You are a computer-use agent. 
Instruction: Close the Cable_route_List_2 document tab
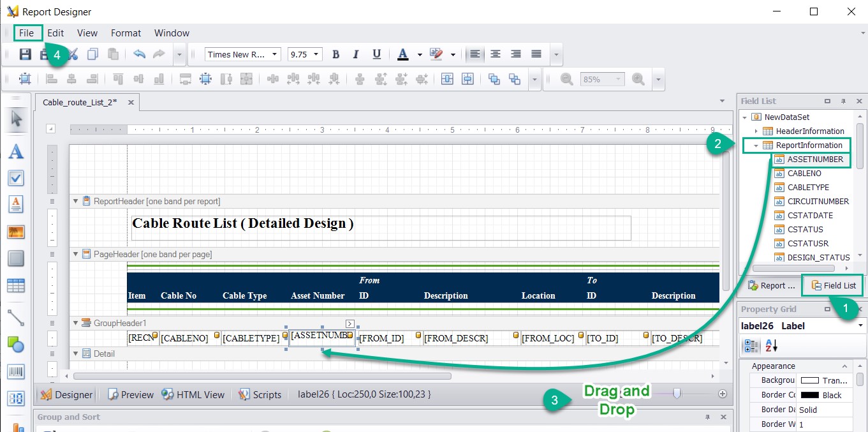click(131, 102)
